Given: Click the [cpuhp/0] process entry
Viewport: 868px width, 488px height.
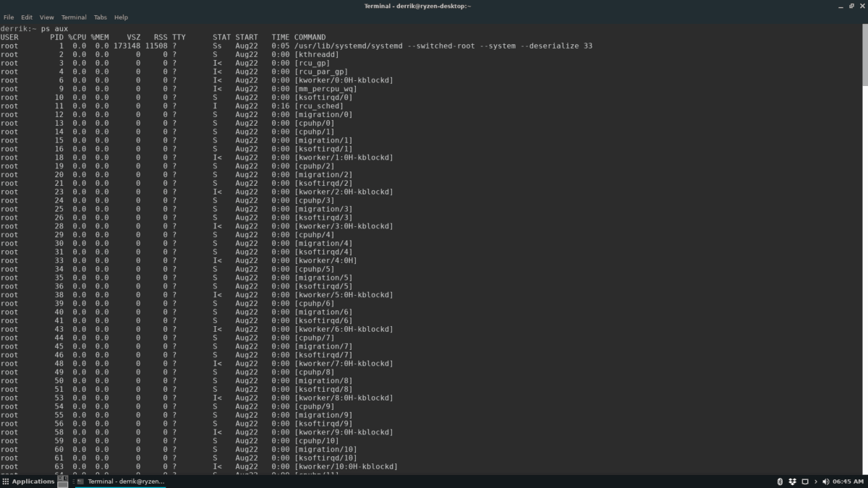Looking at the screenshot, I should click(x=314, y=123).
